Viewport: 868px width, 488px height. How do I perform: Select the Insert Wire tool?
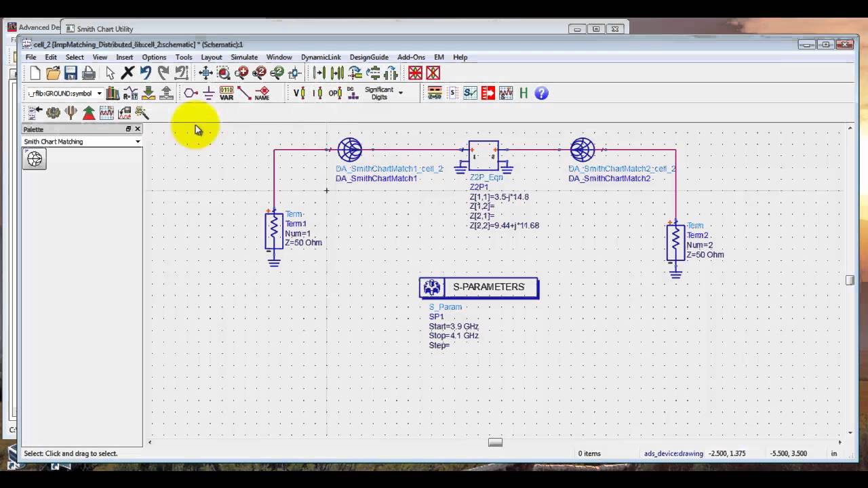(244, 94)
